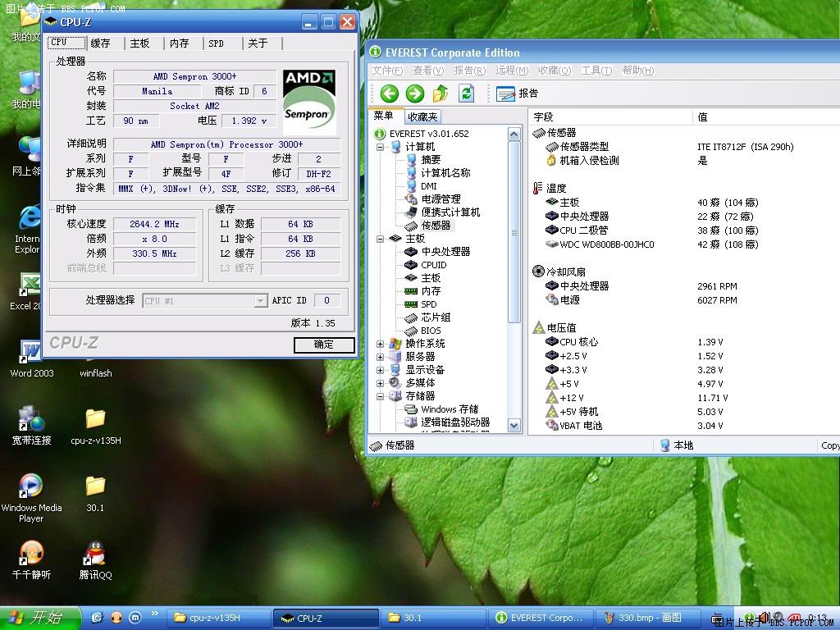Open the 30.1 desktop folder
Viewport: 840px width, 630px height.
95,493
